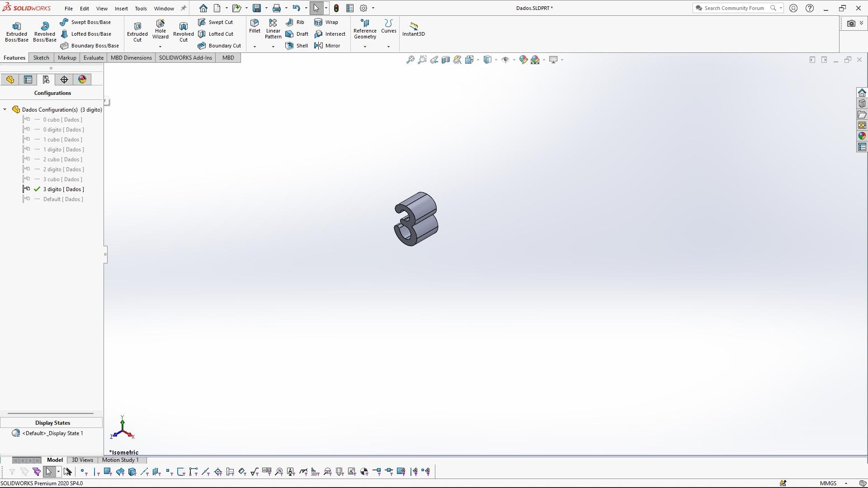
Task: Select the Linear Pattern tool
Action: pos(273,29)
